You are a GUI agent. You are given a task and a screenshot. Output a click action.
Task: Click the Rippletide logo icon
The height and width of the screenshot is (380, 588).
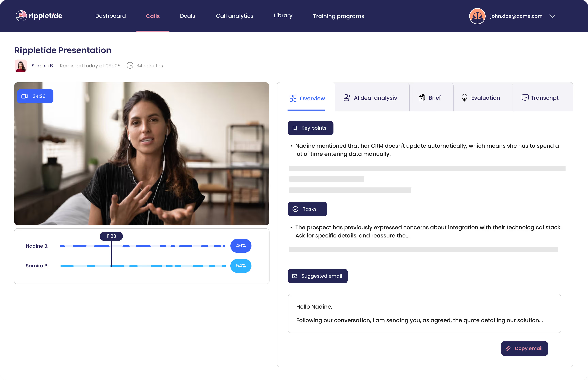point(21,16)
